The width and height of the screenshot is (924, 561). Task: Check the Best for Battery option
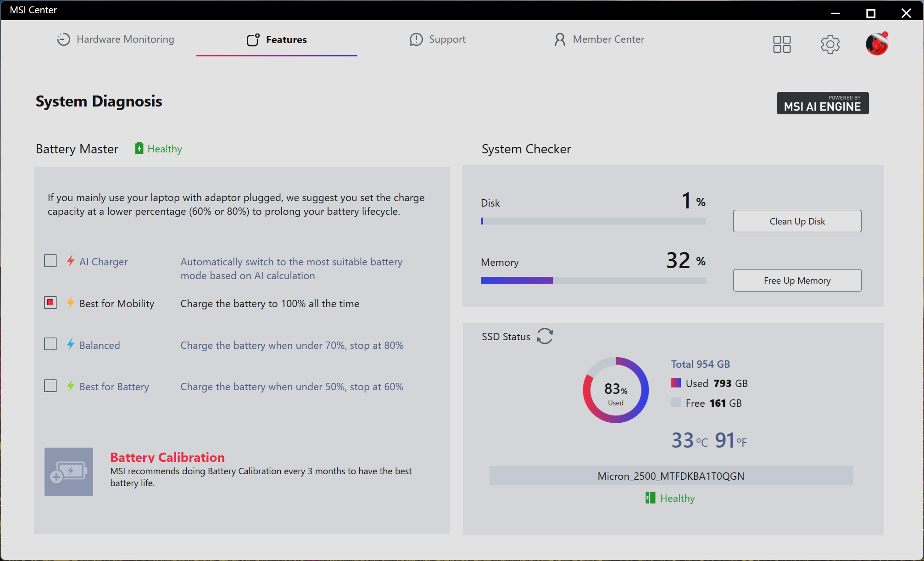(50, 386)
